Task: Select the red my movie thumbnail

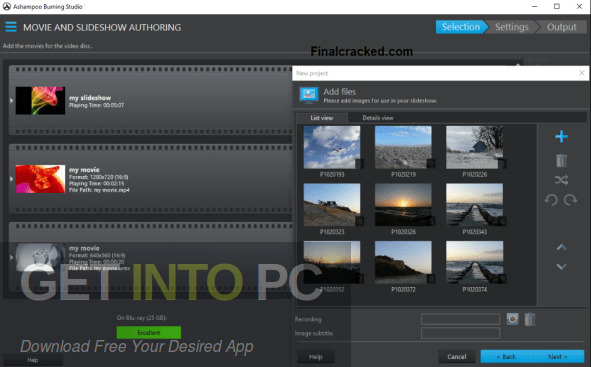Action: point(40,179)
